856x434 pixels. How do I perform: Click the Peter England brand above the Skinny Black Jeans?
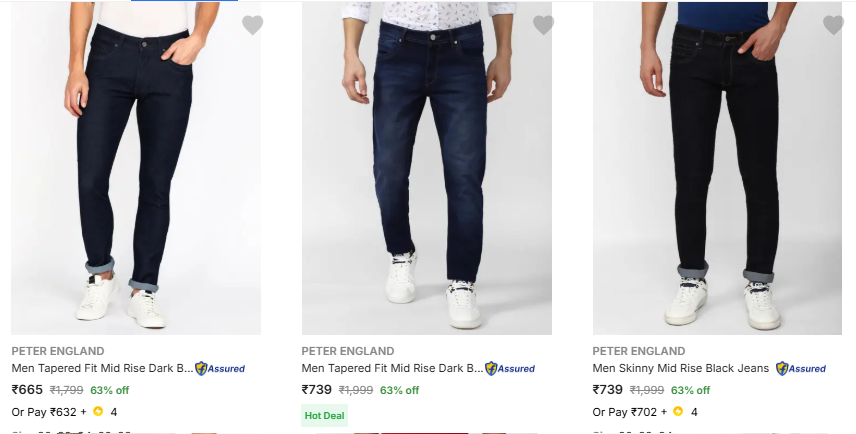[639, 351]
